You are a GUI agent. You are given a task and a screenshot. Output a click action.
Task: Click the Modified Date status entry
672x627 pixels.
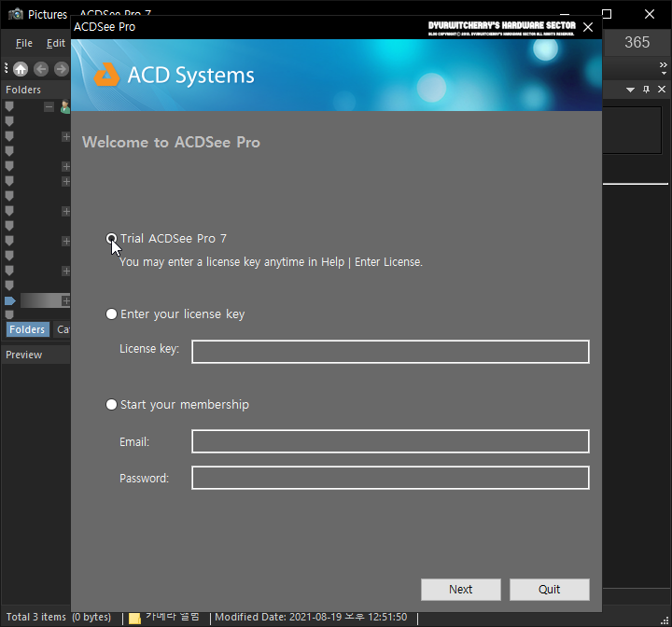pos(311,617)
